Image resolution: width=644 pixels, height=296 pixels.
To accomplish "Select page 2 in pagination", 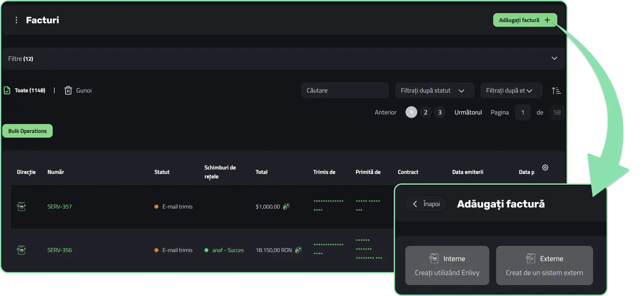I will [x=425, y=112].
